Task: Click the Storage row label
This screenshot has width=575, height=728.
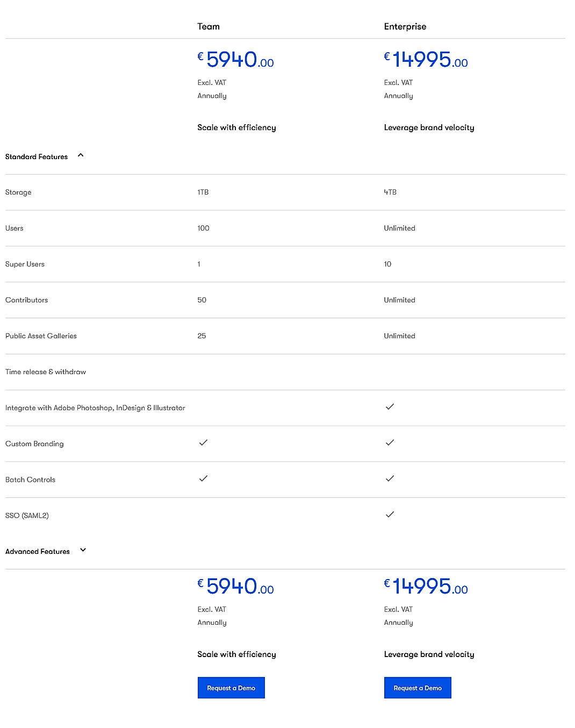Action: click(18, 192)
